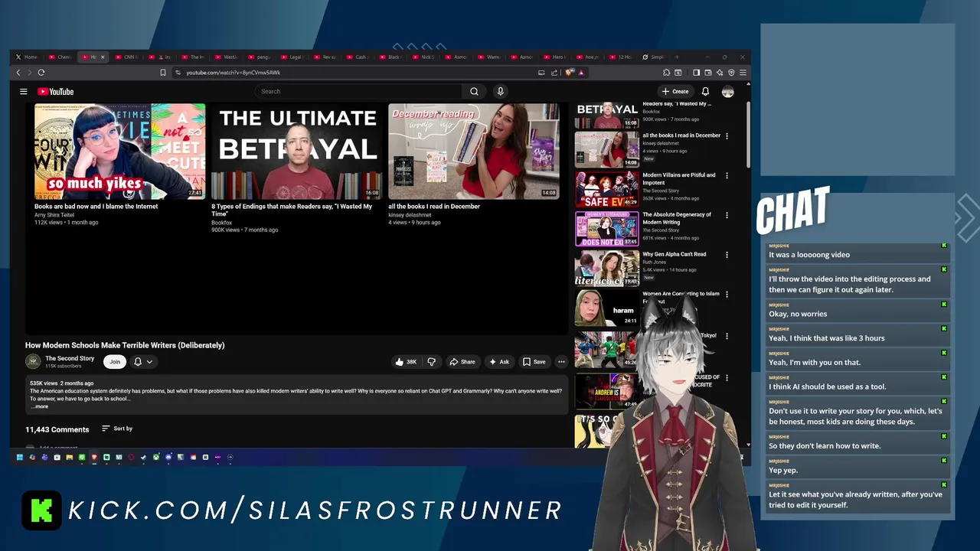Click the Brave Shields lion icon
The width and height of the screenshot is (980, 551).
pyautogui.click(x=569, y=73)
